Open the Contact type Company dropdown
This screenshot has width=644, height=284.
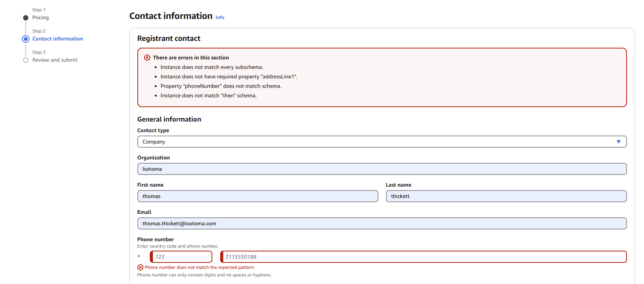click(x=381, y=142)
